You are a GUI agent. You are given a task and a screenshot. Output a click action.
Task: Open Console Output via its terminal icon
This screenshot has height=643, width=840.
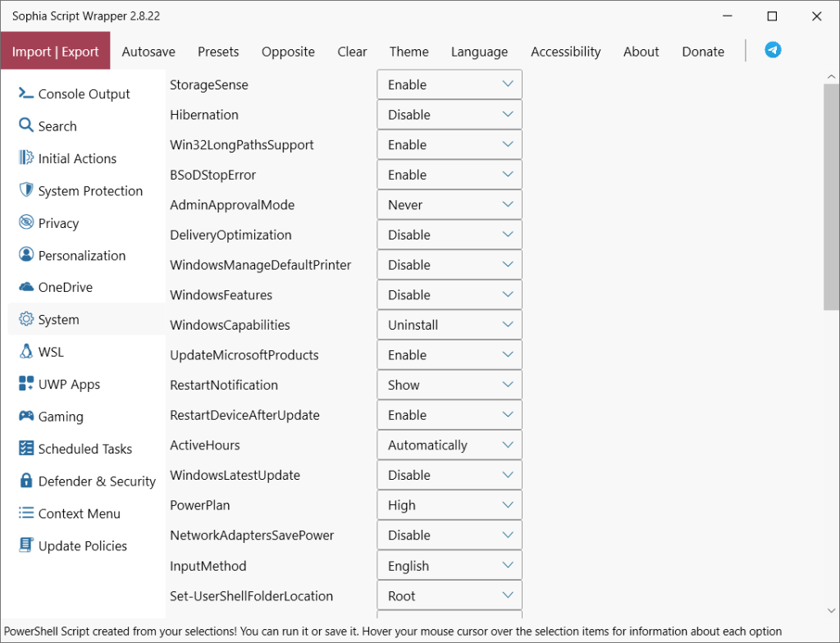[x=25, y=93]
